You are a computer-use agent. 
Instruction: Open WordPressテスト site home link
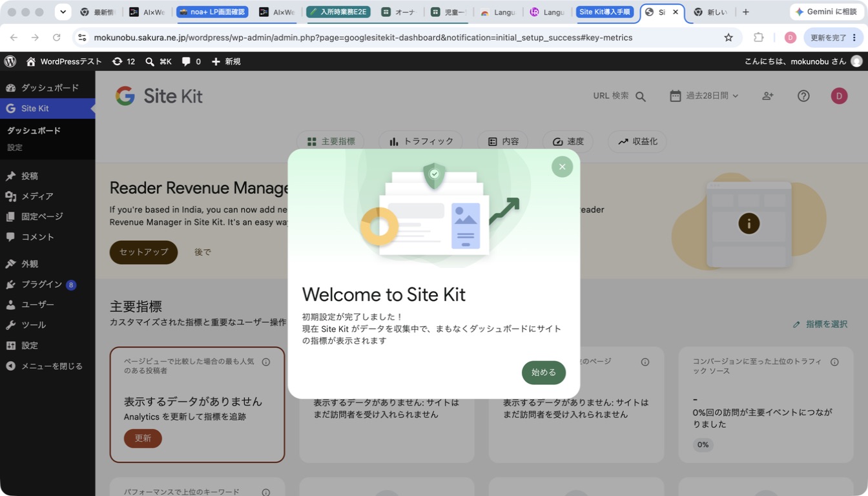64,61
